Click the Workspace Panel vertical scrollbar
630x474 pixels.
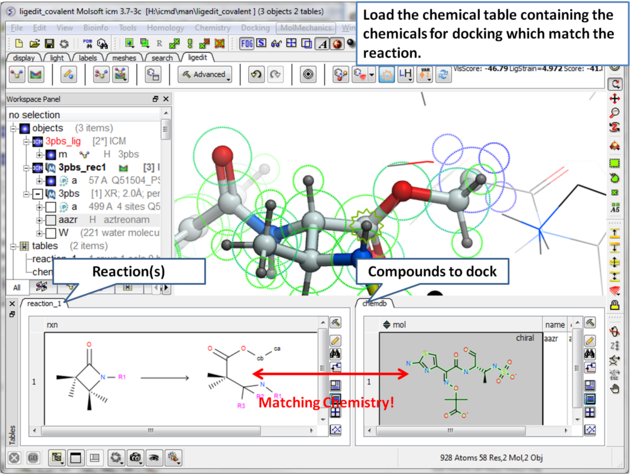pos(166,130)
